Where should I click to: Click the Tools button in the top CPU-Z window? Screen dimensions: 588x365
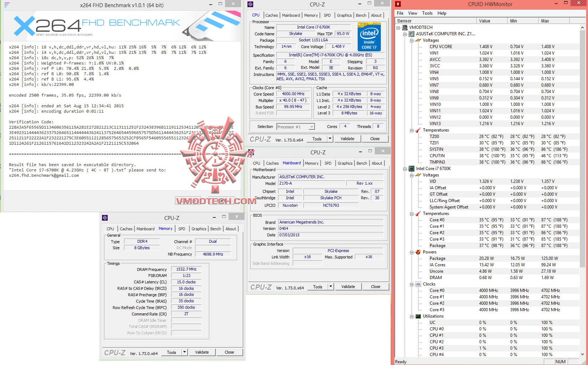317,139
